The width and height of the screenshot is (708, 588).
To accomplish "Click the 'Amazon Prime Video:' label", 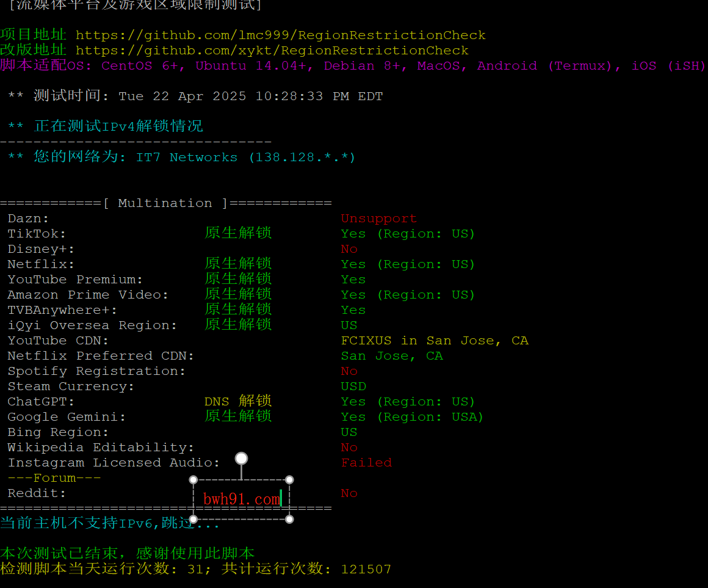I will (x=88, y=295).
